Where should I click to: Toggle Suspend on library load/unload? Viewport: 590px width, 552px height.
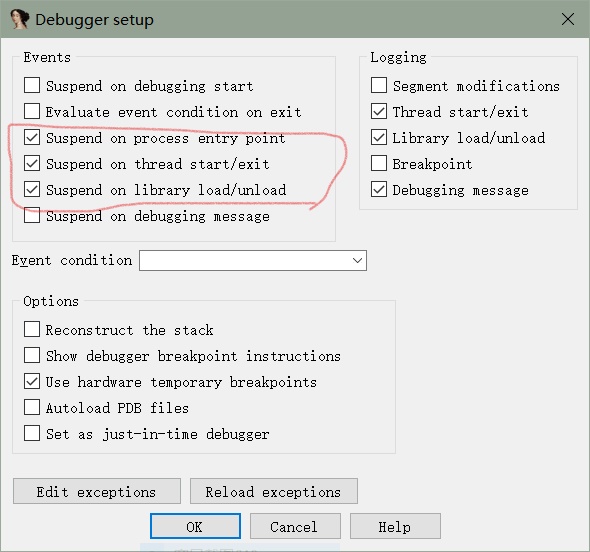[x=32, y=189]
